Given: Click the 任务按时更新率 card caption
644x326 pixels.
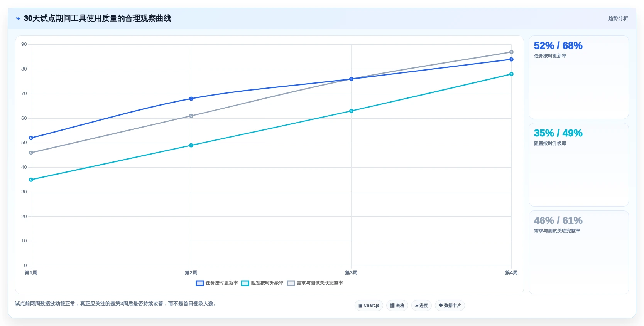Looking at the screenshot, I should [x=550, y=56].
